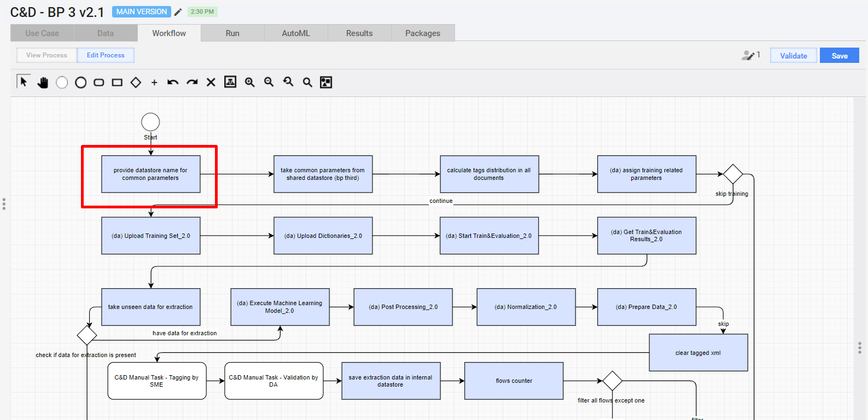Select the pointer arrow tool

click(24, 82)
